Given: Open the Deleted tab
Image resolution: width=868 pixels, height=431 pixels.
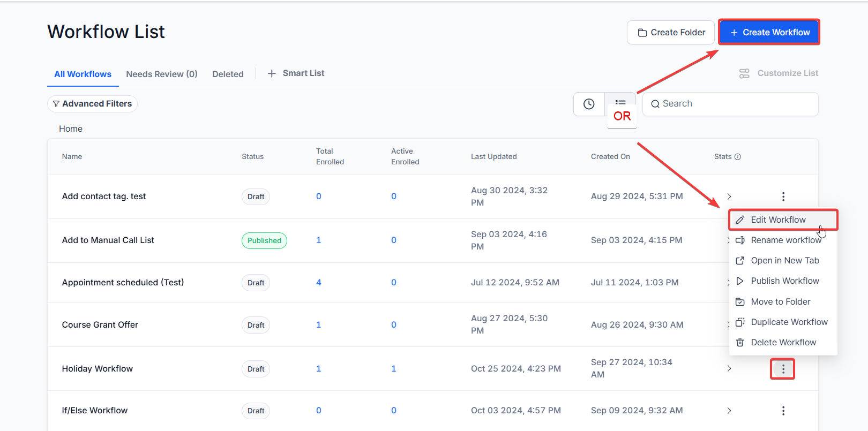Looking at the screenshot, I should (x=228, y=74).
